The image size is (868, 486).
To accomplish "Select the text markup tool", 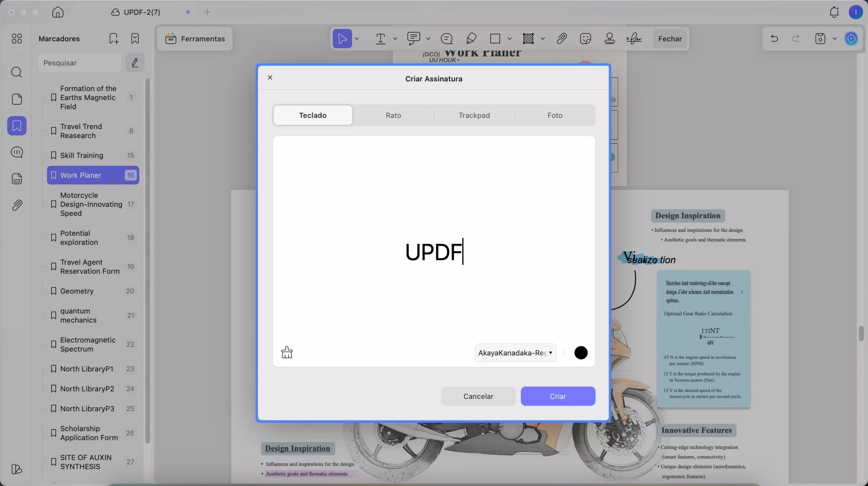I will pos(380,39).
